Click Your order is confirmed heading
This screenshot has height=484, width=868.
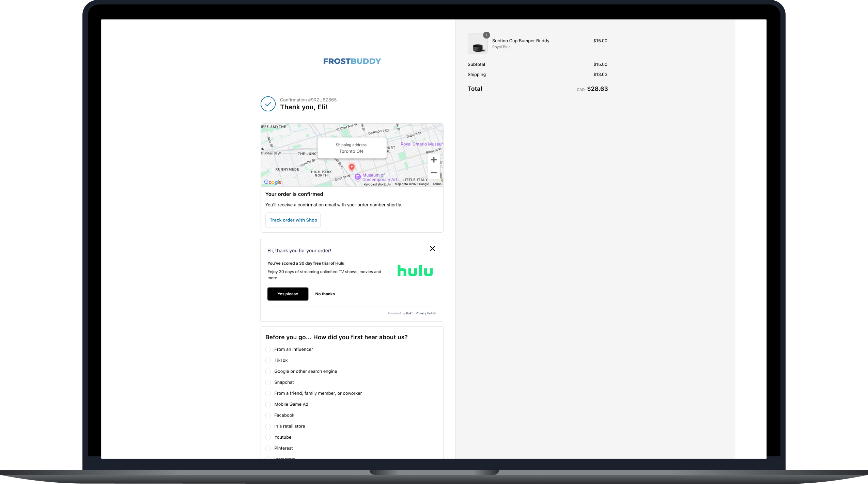pyautogui.click(x=294, y=194)
